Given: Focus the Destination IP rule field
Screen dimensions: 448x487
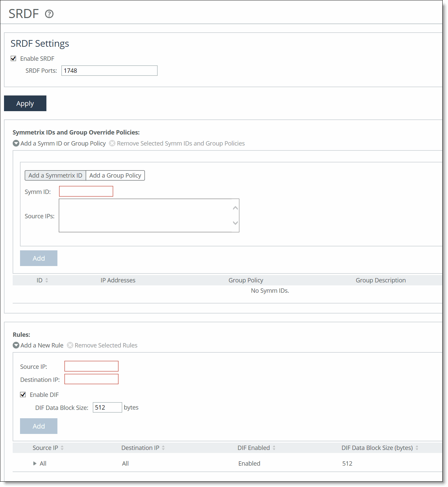Looking at the screenshot, I should click(91, 379).
